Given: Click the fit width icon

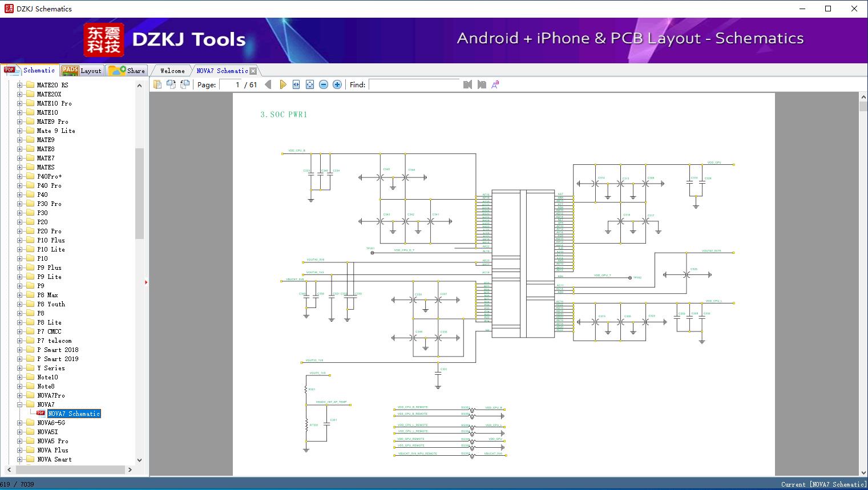Looking at the screenshot, I should pyautogui.click(x=296, y=84).
